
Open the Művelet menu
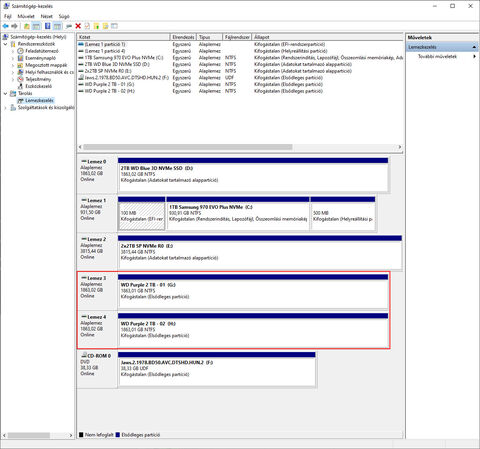[x=26, y=16]
